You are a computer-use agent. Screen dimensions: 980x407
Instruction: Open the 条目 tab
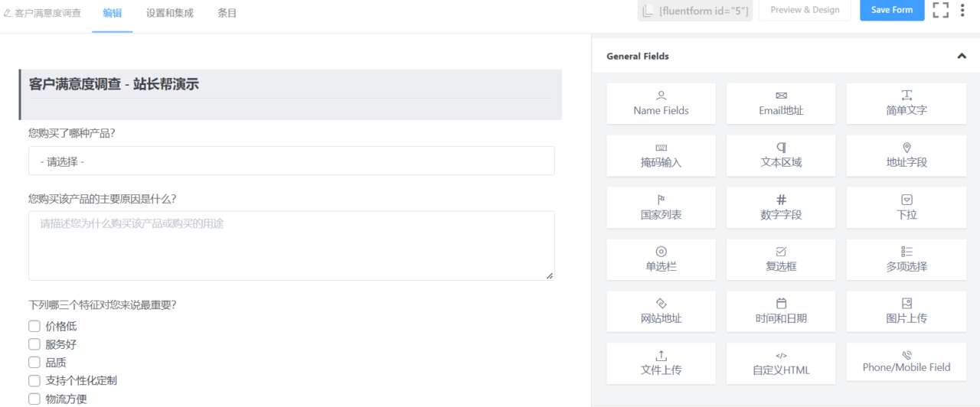pos(227,13)
